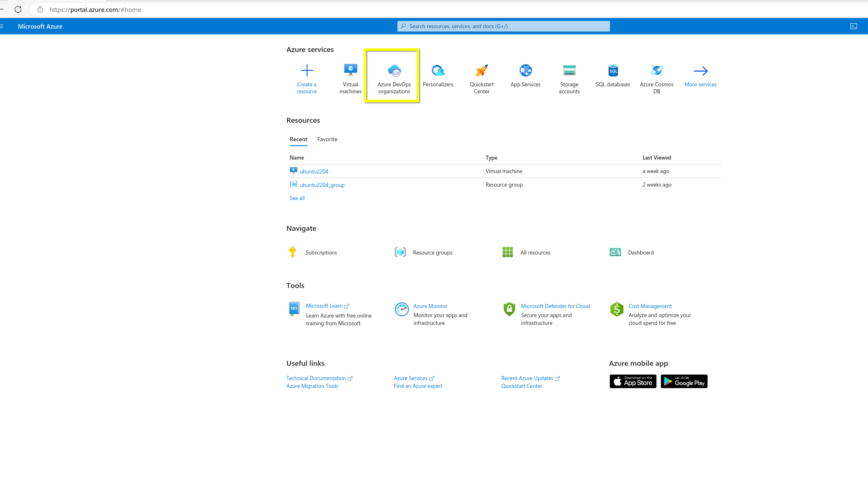Open Azure Cosmos DB icon
Screen dimensions: 868x482
pos(657,70)
